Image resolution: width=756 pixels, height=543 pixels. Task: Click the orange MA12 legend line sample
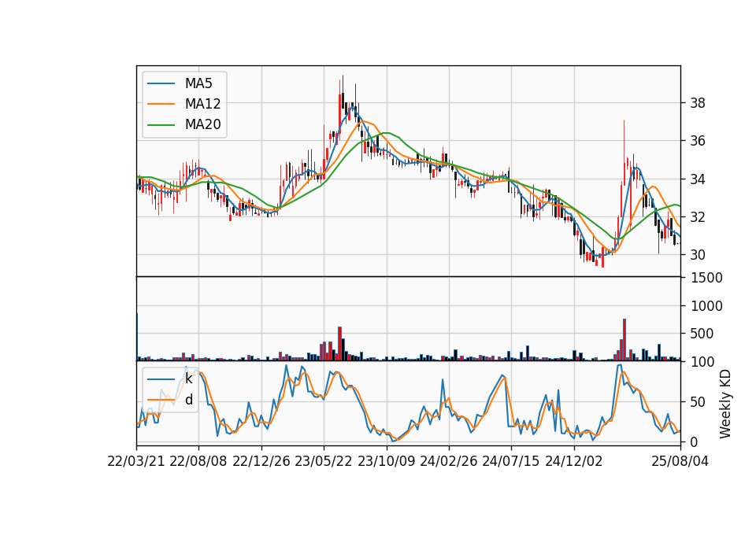coord(161,104)
